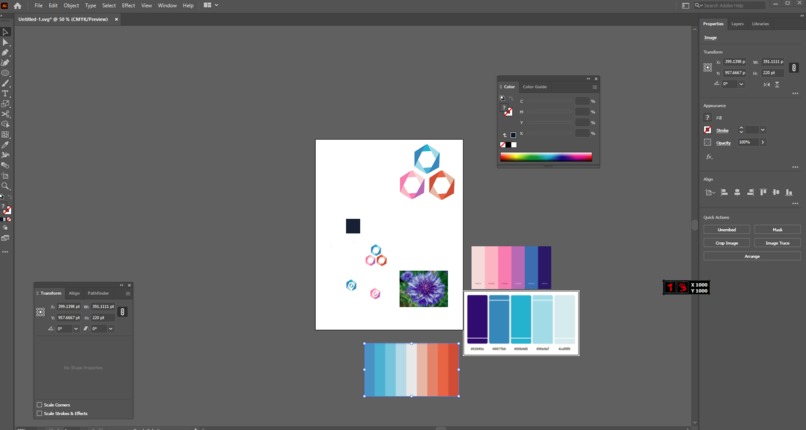Select the Artboard tool
Viewport: 806px width, 430px height.
tap(6, 176)
